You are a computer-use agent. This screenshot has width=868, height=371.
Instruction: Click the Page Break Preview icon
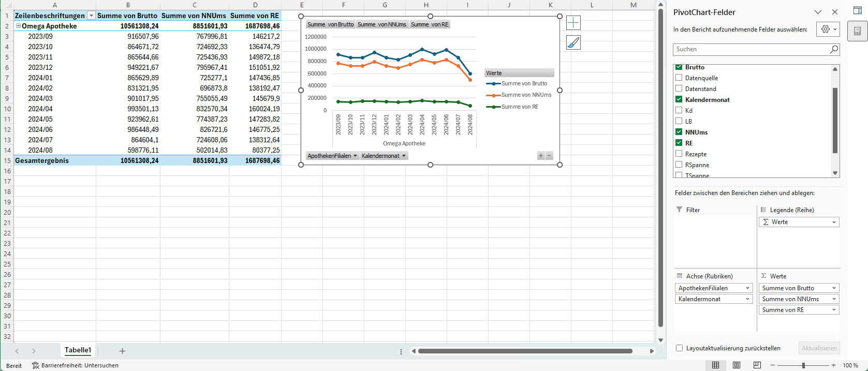pyautogui.click(x=757, y=365)
